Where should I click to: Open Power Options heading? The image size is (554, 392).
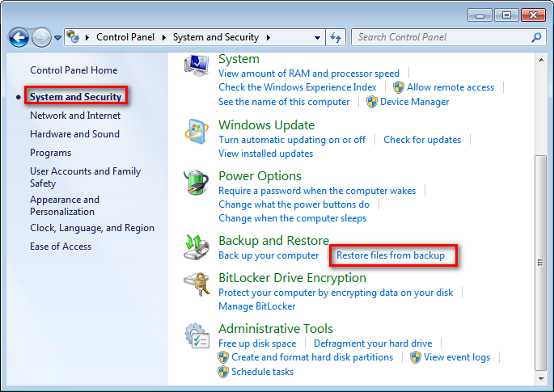(x=260, y=176)
